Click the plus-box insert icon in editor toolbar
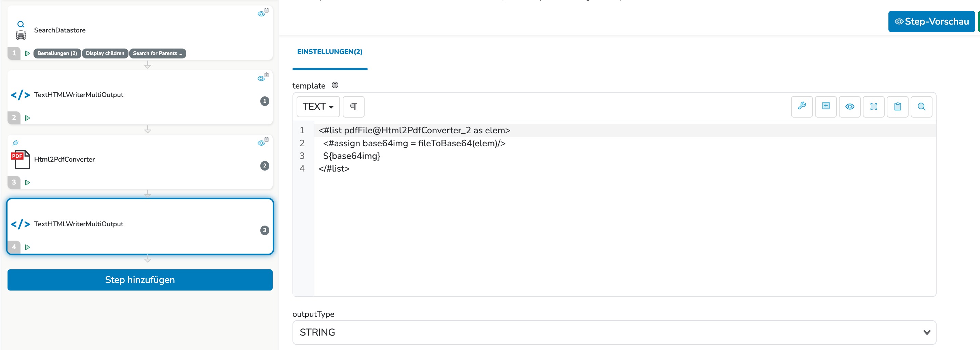This screenshot has width=980, height=350. (x=826, y=107)
